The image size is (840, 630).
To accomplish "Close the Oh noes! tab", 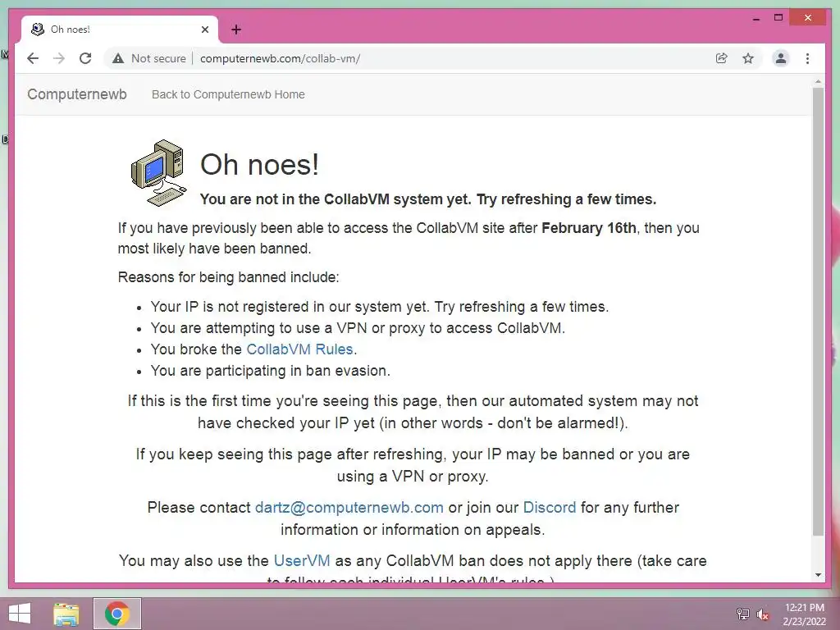I will pos(204,30).
